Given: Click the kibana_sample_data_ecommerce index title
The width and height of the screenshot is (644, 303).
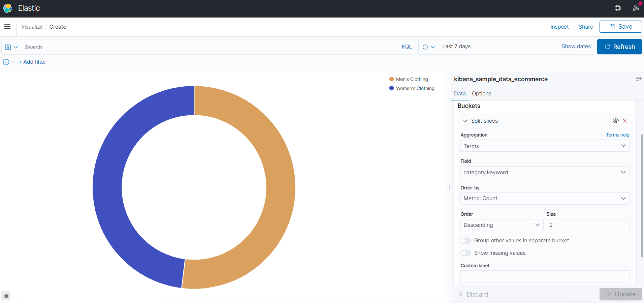Looking at the screenshot, I should 501,79.
